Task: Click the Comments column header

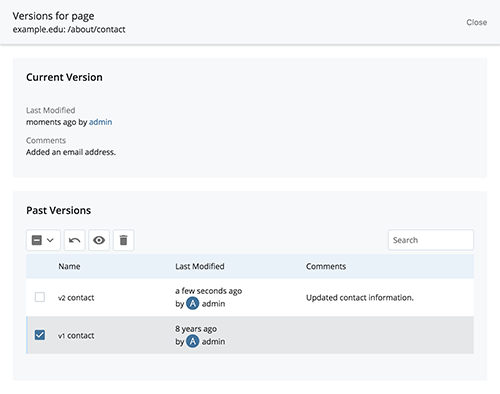Action: (326, 266)
